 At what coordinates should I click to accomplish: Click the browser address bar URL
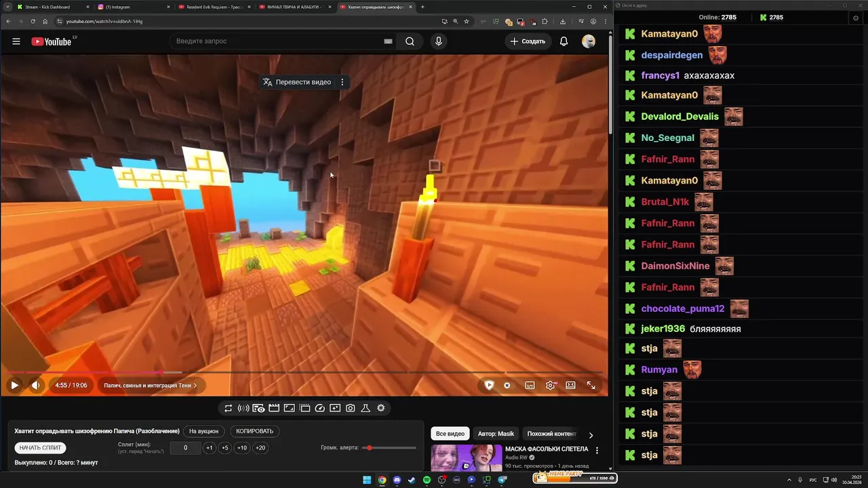pyautogui.click(x=104, y=21)
